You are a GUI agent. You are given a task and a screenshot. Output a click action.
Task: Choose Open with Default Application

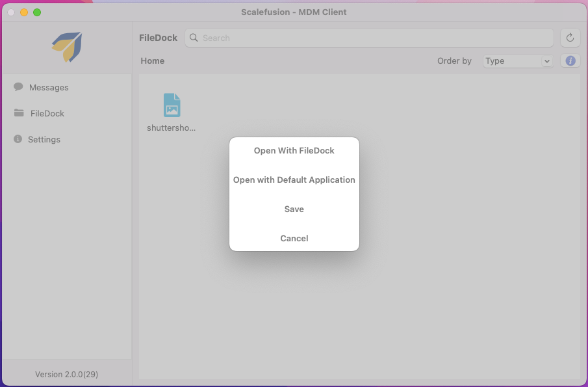[x=294, y=180]
